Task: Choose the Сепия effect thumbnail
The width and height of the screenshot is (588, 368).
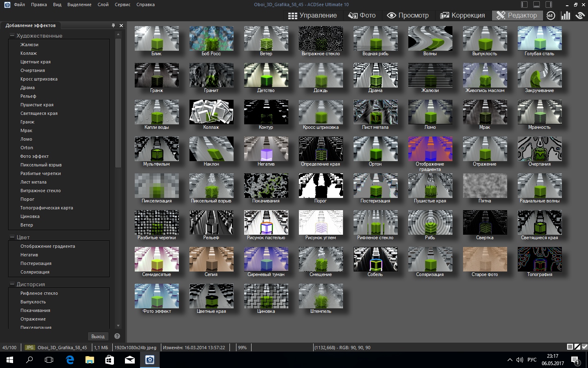Action: point(212,259)
